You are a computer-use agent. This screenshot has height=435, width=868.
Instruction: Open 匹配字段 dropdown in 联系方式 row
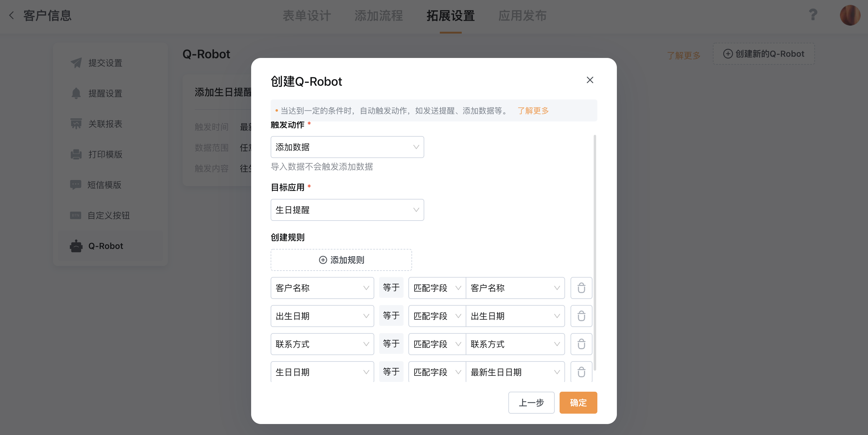[x=437, y=344]
